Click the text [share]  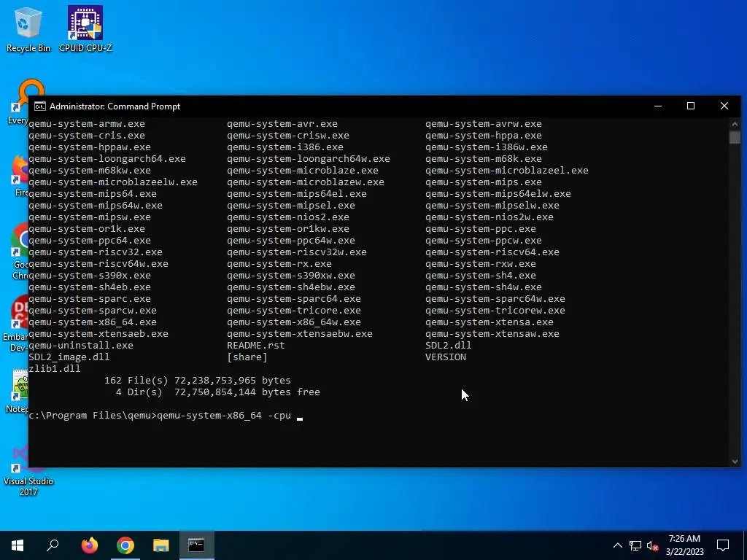pyautogui.click(x=247, y=357)
